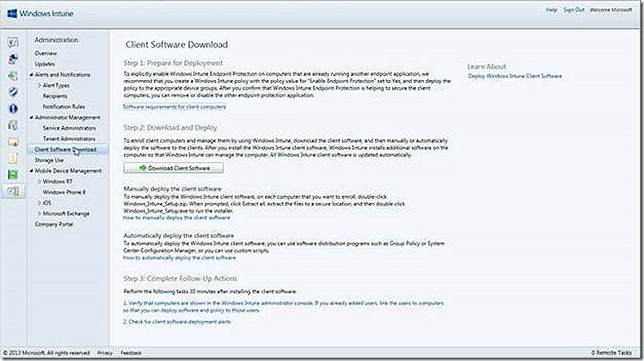Collapse the Administrator Management arrow
The height and width of the screenshot is (361, 644).
pyautogui.click(x=31, y=117)
